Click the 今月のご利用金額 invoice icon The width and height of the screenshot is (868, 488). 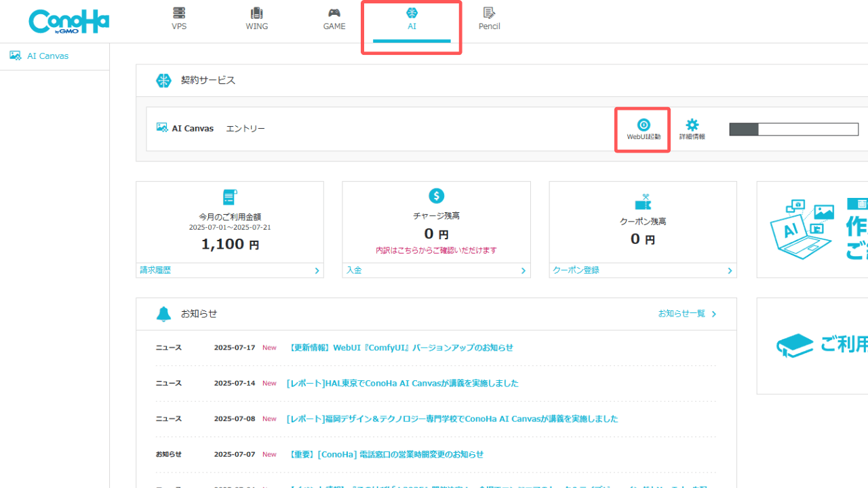230,197
